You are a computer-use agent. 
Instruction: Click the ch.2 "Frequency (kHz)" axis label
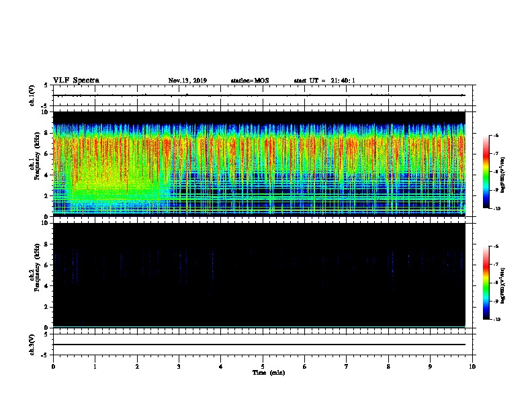[x=38, y=267]
